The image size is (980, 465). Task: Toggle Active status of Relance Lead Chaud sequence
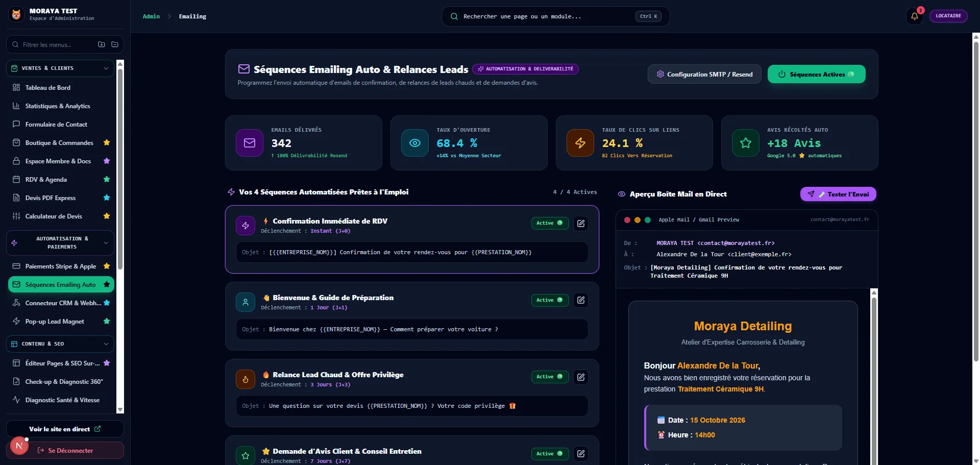(x=550, y=377)
